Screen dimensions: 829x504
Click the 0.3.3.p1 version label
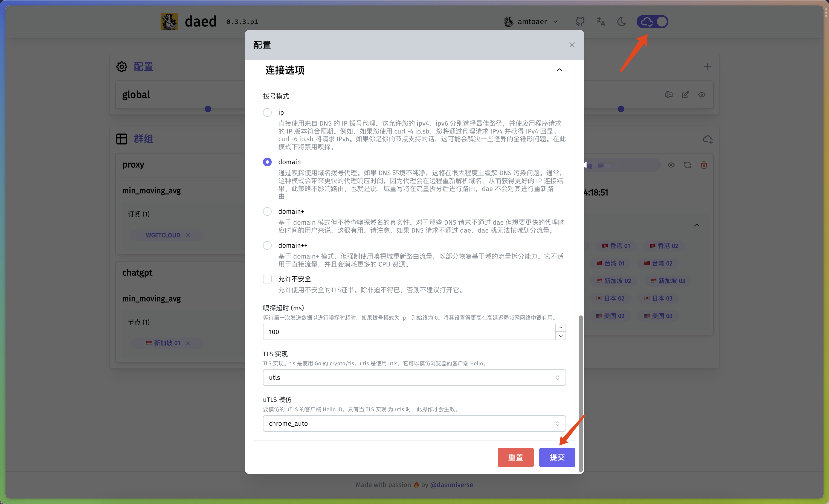coord(242,22)
